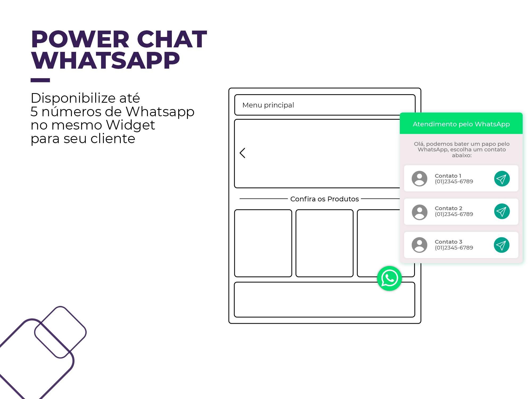Click the send icon for Contato 3
Image resolution: width=532 pixels, height=399 pixels.
click(501, 244)
